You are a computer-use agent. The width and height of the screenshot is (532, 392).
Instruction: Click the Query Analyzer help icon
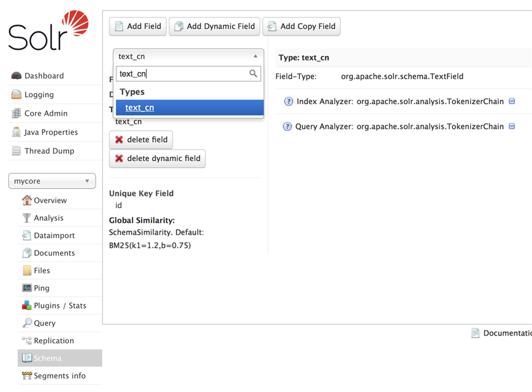pos(287,126)
